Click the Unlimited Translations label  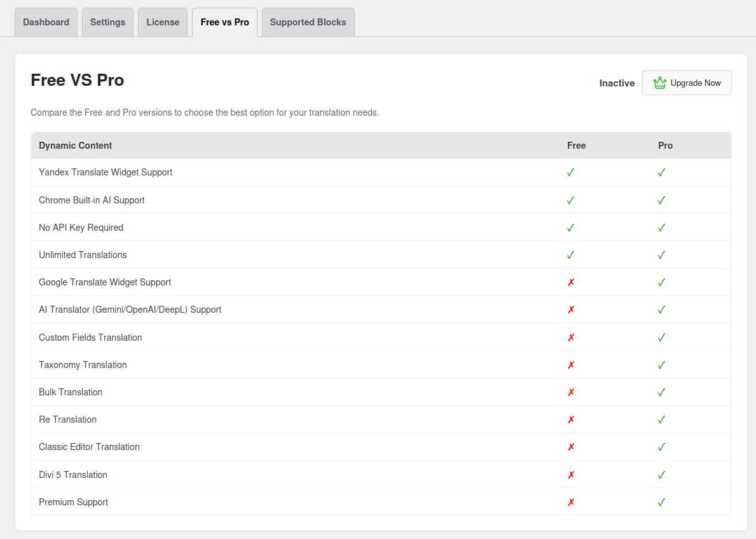[83, 255]
